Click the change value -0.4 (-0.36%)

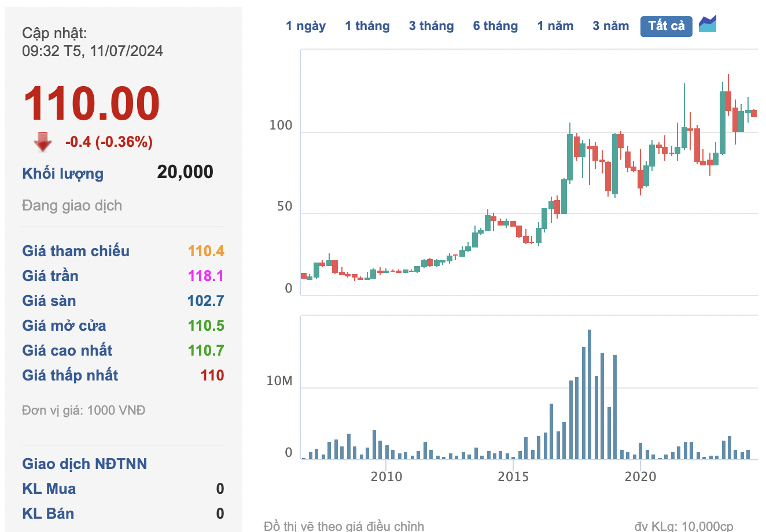(109, 142)
